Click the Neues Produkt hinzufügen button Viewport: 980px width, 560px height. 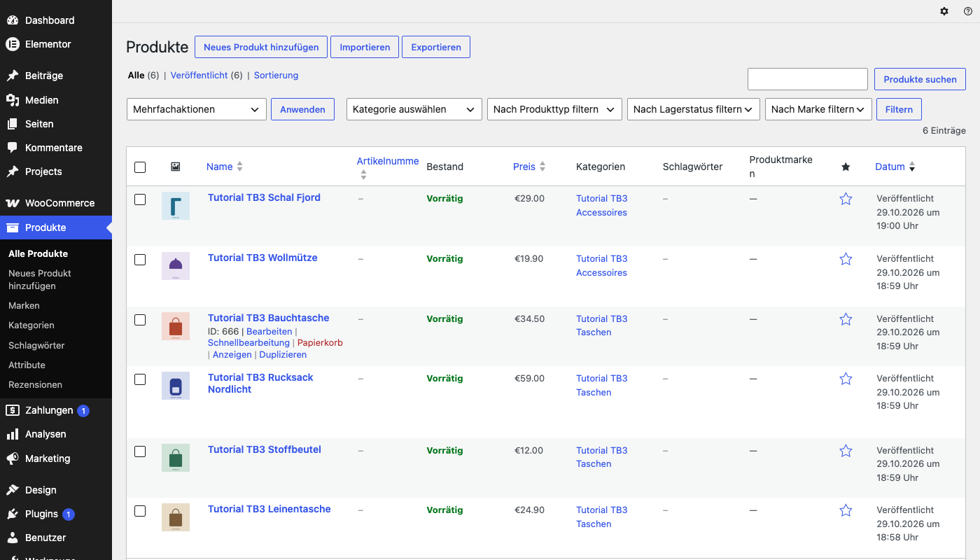(261, 47)
